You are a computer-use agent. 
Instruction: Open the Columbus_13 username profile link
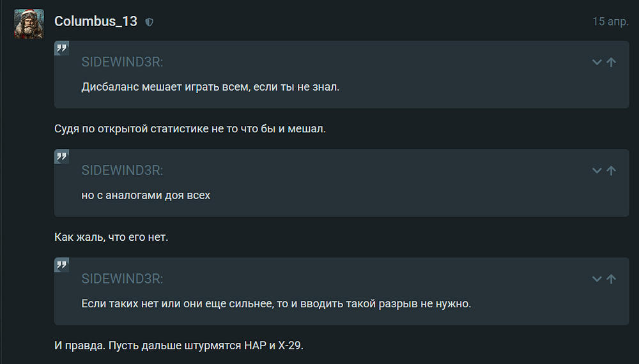[96, 21]
